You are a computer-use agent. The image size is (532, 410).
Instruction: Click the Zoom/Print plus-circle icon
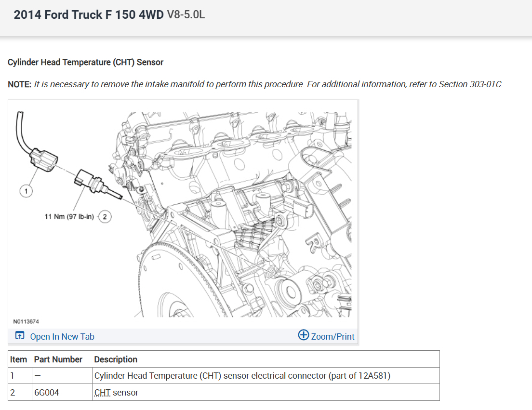point(303,335)
